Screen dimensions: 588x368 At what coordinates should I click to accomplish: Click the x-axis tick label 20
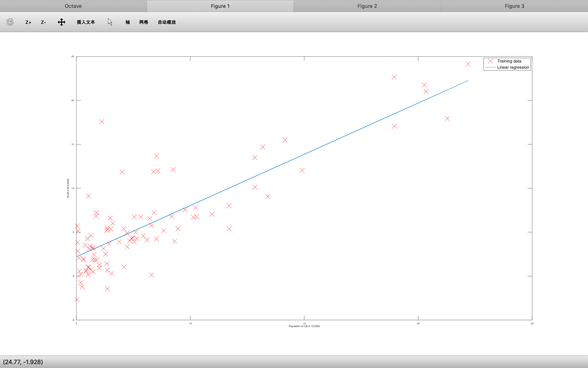(418, 323)
